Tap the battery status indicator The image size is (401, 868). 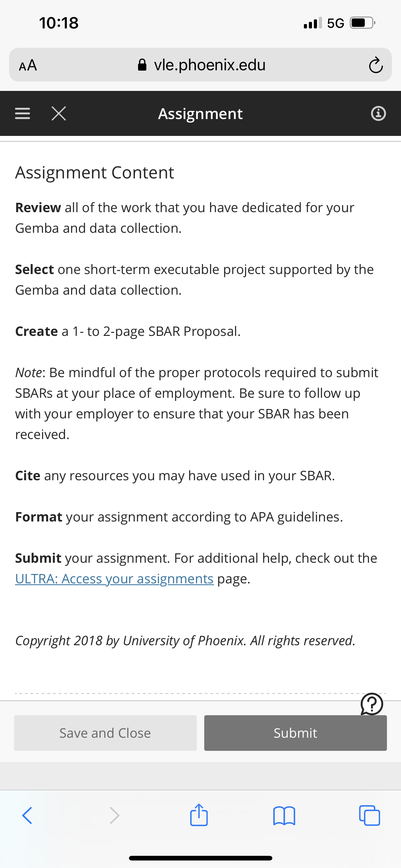point(362,23)
